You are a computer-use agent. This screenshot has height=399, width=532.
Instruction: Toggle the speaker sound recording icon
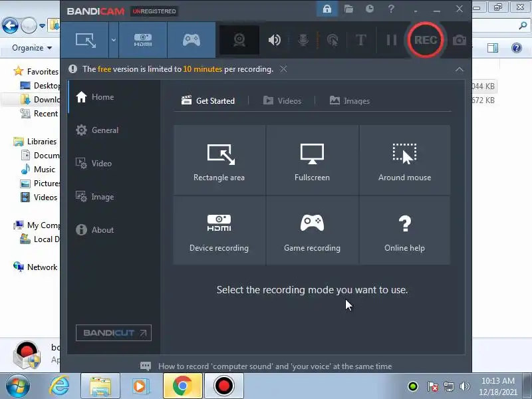(x=275, y=40)
